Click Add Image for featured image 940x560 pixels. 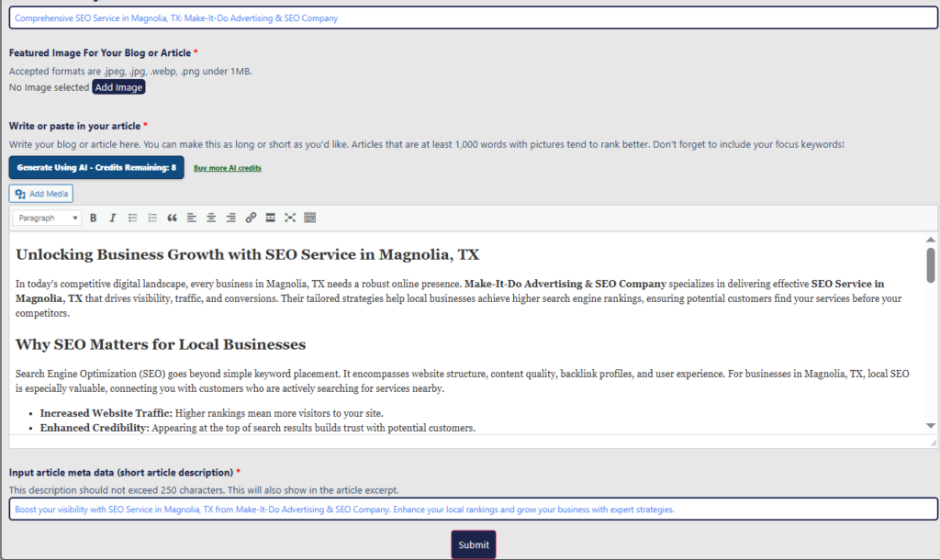[118, 87]
